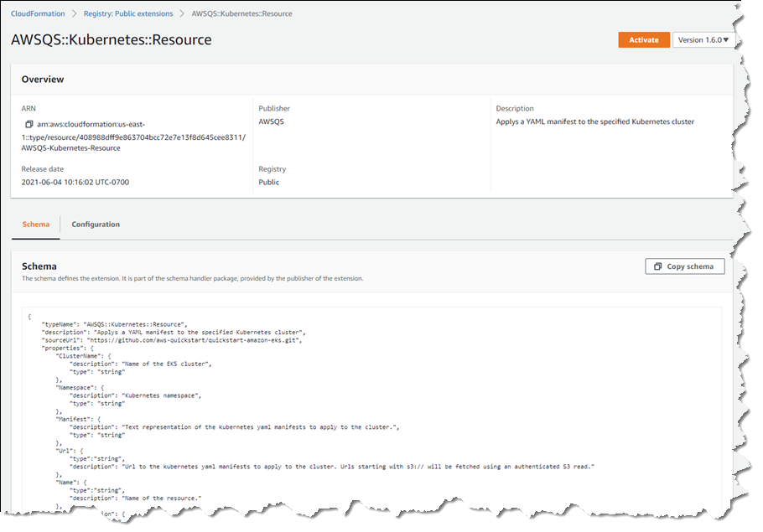
Task: Click the Registry value Public
Action: click(x=268, y=183)
